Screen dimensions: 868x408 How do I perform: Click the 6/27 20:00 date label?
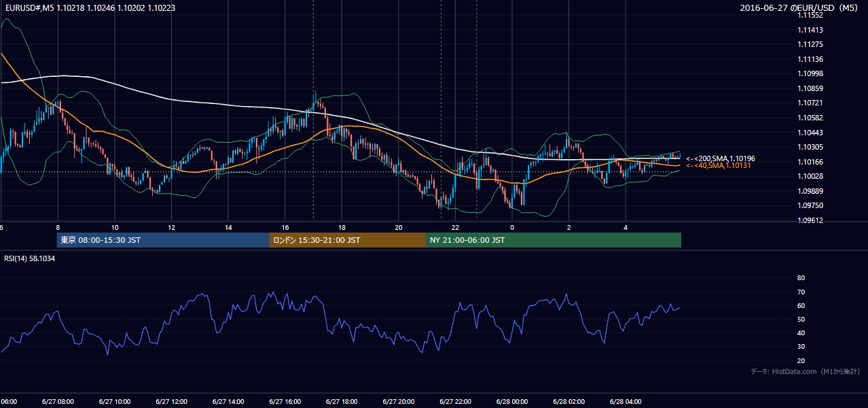pyautogui.click(x=399, y=401)
